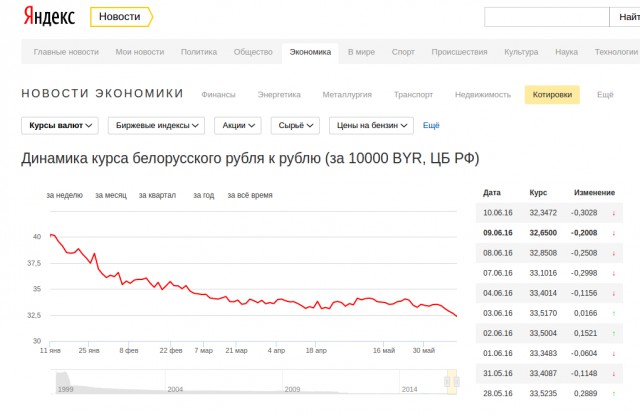Click the left range handle on the timeline
640x415 pixels.
[x=447, y=382]
